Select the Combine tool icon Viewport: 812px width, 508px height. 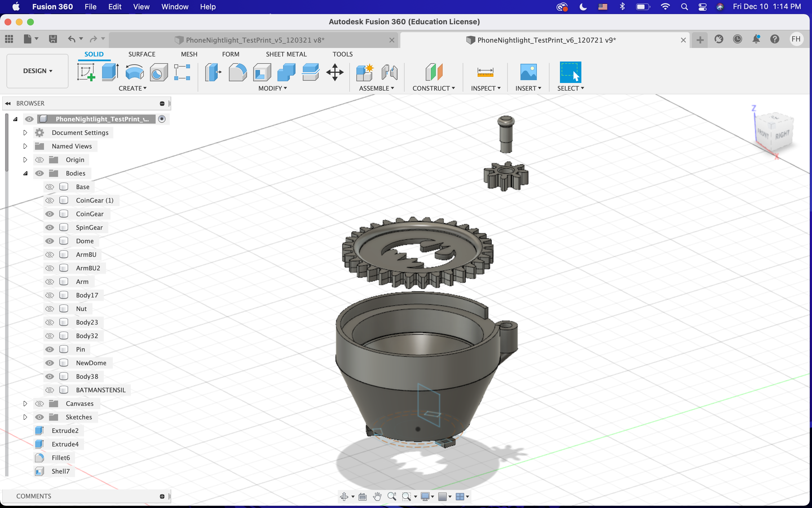click(286, 72)
